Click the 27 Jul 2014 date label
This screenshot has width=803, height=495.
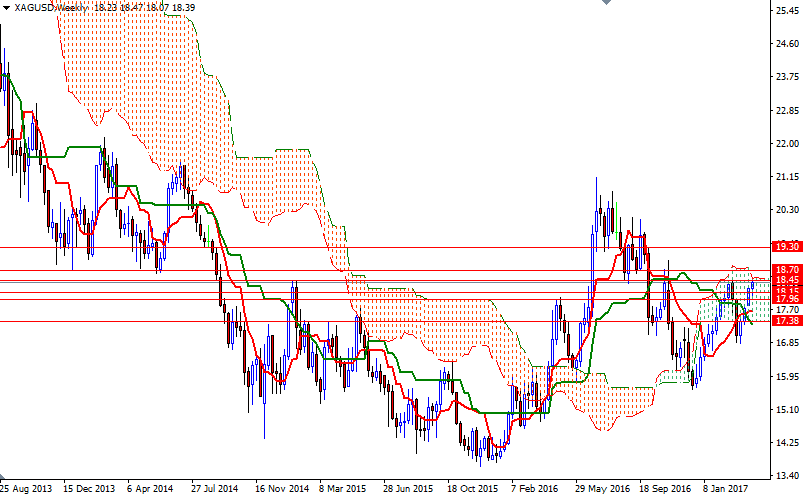215,489
